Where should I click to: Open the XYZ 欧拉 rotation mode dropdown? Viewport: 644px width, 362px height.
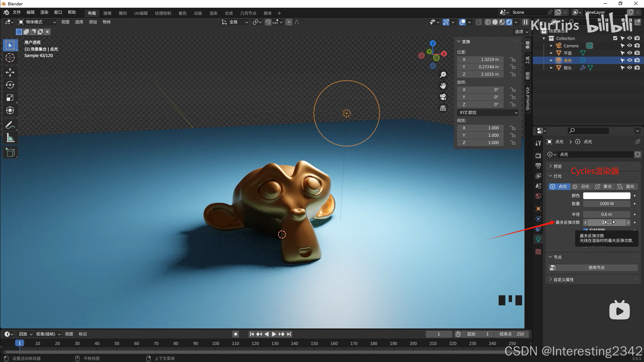pyautogui.click(x=487, y=113)
